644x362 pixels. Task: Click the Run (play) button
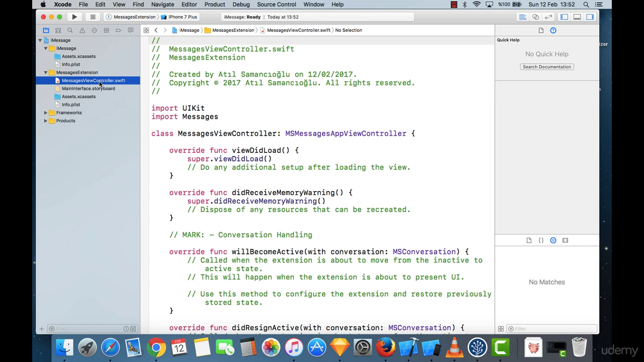click(x=74, y=17)
